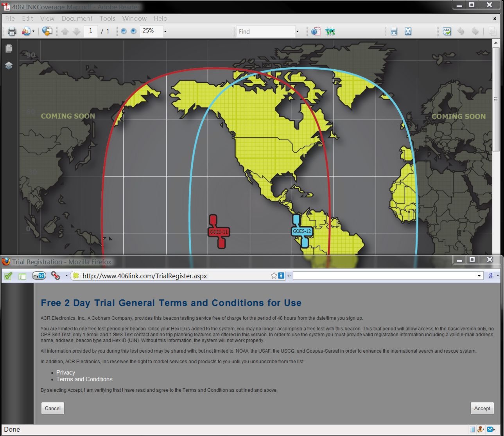The height and width of the screenshot is (436, 504).
Task: Open the search box history dropdown arrow
Action: (479, 276)
